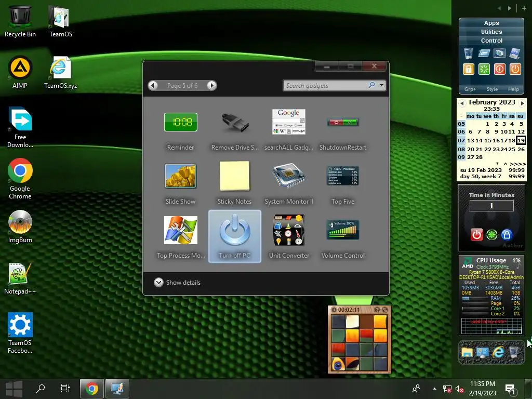Select February 28 in calendar gadget
This screenshot has width=532, height=399.
pos(479,157)
